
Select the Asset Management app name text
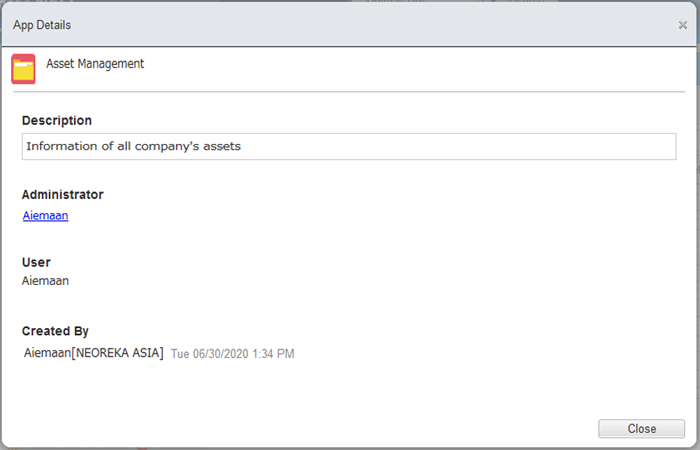coord(95,64)
